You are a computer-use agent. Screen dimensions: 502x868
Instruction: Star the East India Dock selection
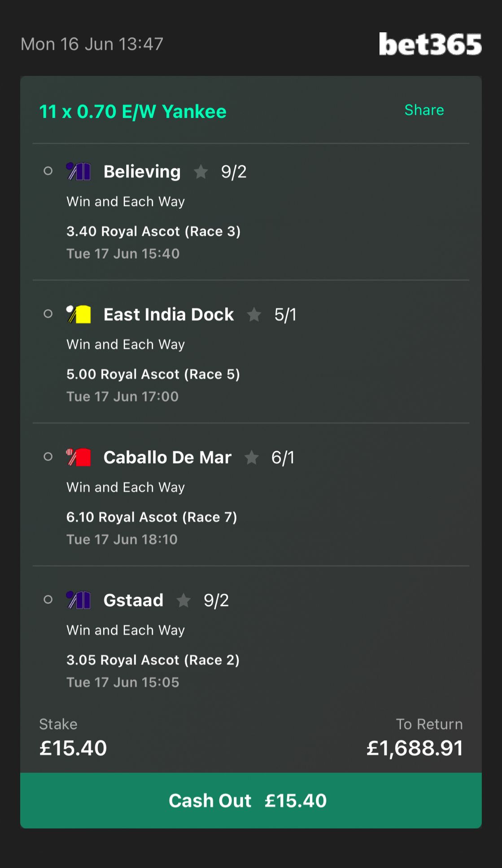pyautogui.click(x=254, y=314)
